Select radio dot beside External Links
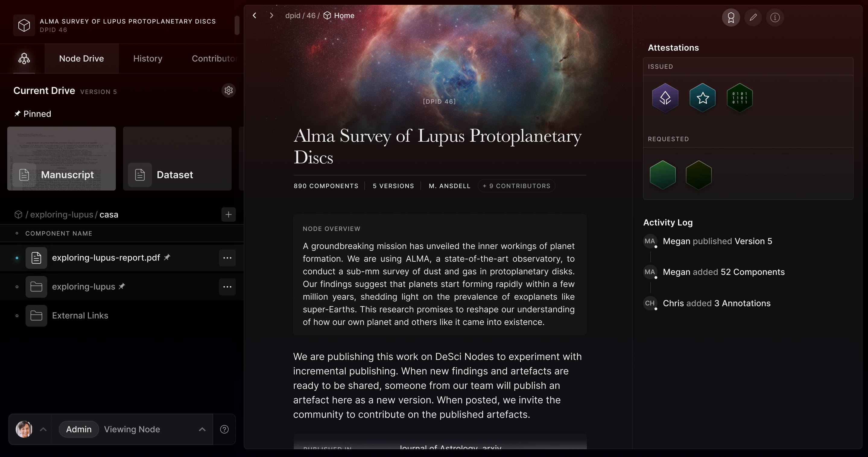Image resolution: width=868 pixels, height=457 pixels. pos(17,316)
